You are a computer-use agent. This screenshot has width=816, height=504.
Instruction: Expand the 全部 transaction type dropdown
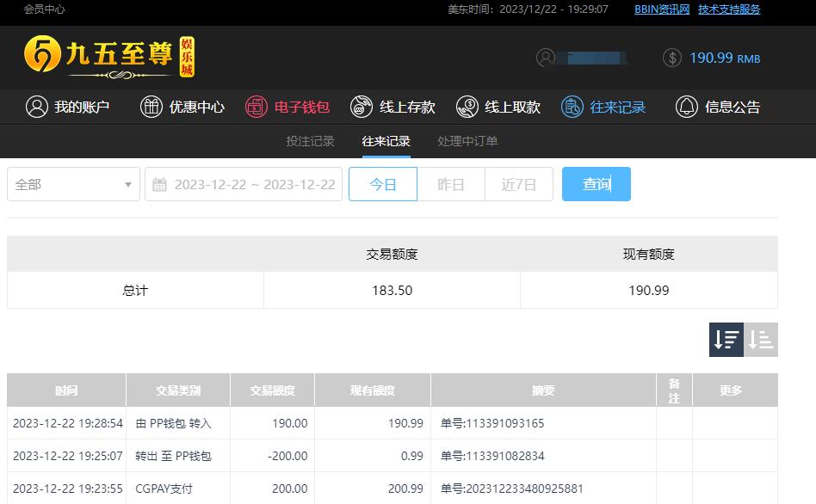73,184
